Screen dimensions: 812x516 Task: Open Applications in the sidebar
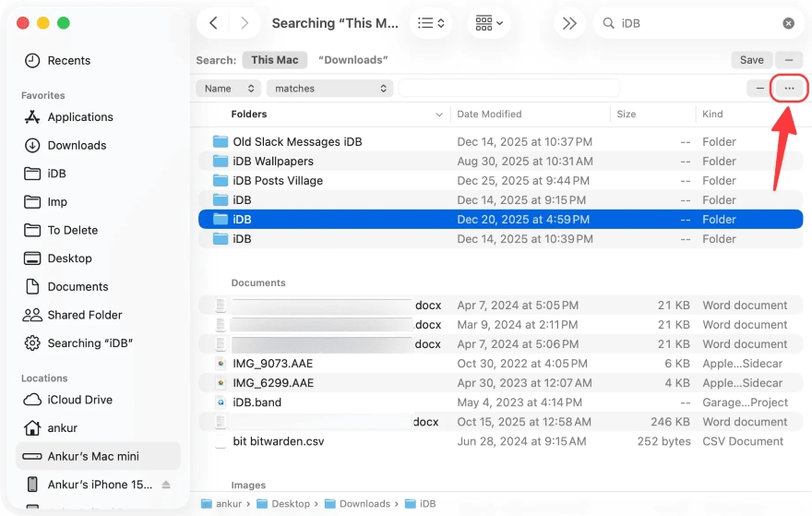(x=99, y=117)
